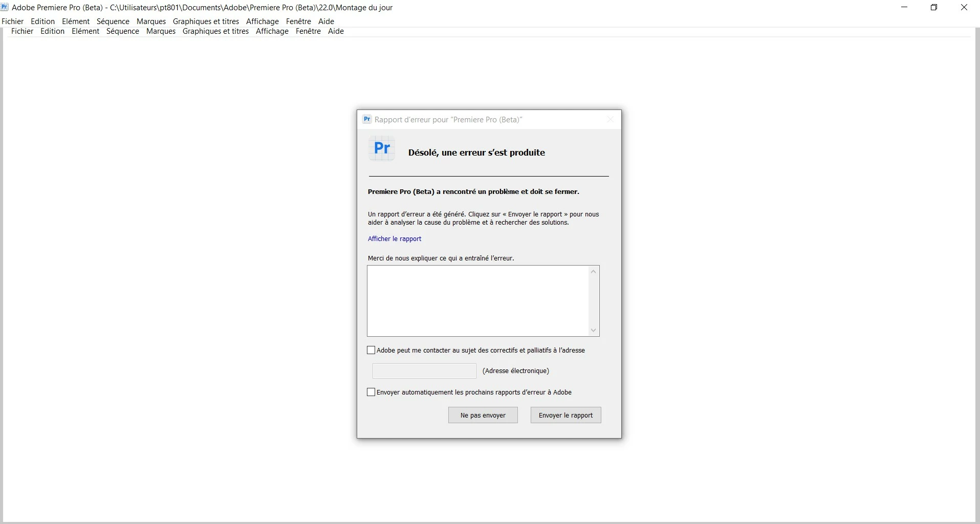Click the down arrow of the explanation box scrollbar
The height and width of the screenshot is (524, 980).
point(594,330)
